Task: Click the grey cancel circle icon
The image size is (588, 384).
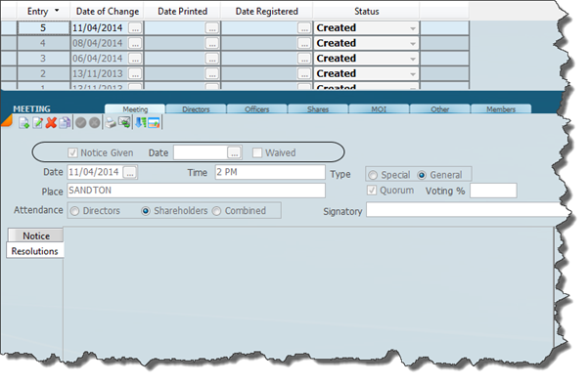Action: (x=95, y=123)
